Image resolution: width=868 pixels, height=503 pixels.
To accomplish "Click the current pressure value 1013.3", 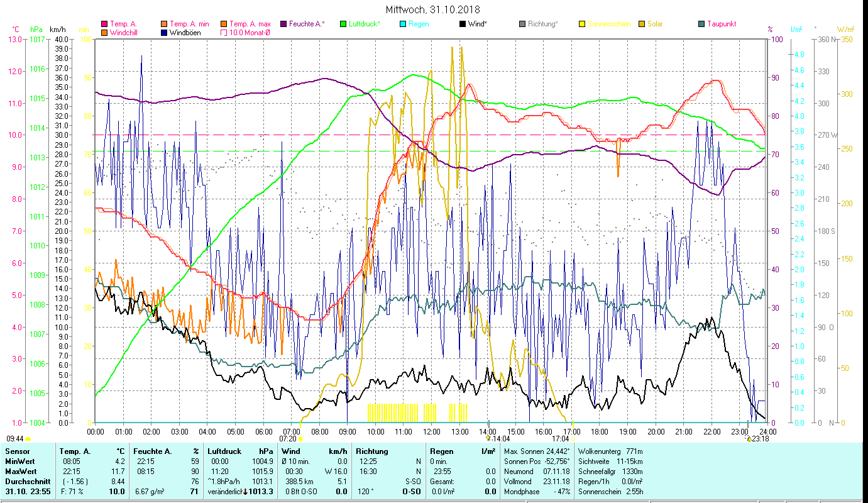I will [261, 492].
